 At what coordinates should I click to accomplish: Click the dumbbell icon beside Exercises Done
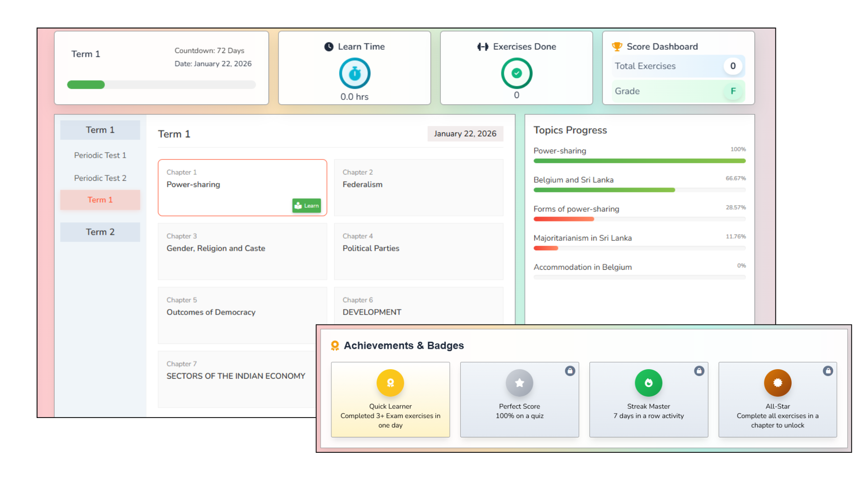coord(482,47)
